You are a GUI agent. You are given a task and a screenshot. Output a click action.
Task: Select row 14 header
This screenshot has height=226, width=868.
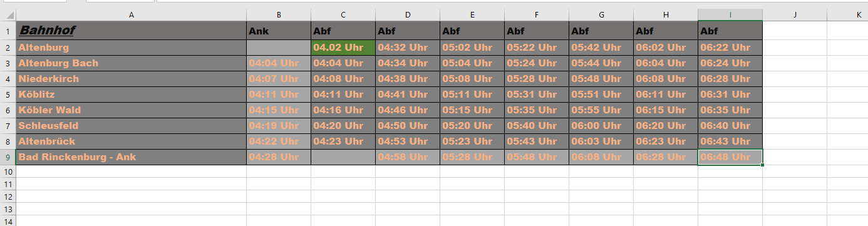[x=8, y=220]
